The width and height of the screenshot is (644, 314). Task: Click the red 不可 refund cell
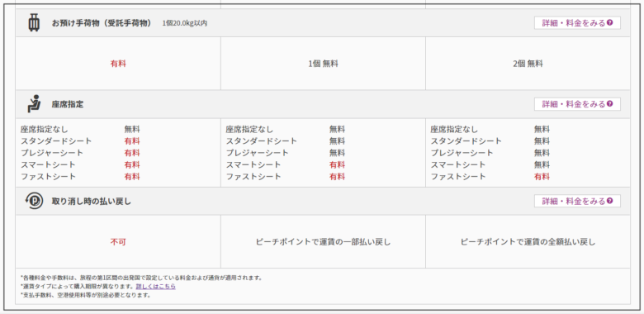pos(118,242)
